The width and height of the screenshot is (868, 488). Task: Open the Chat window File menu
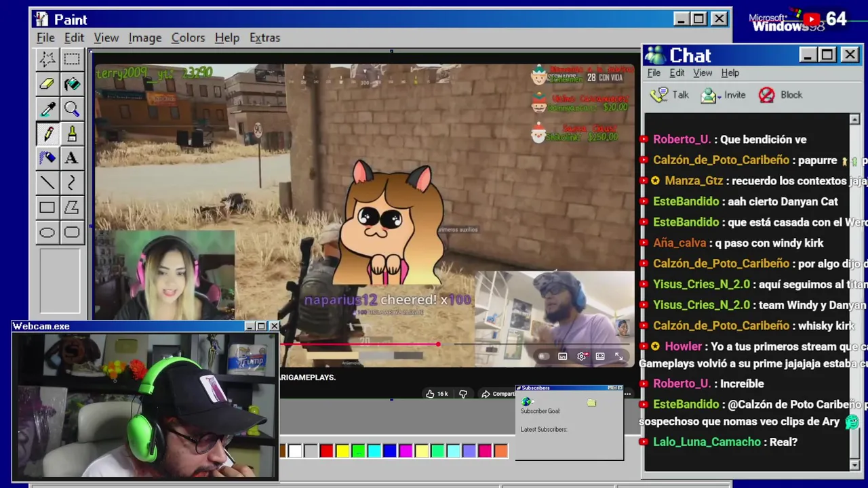tap(654, 73)
